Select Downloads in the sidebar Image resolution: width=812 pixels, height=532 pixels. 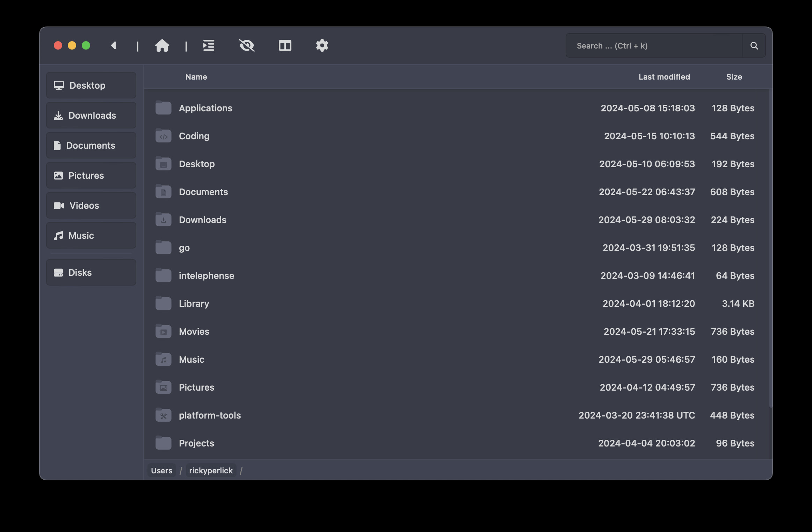tap(91, 116)
